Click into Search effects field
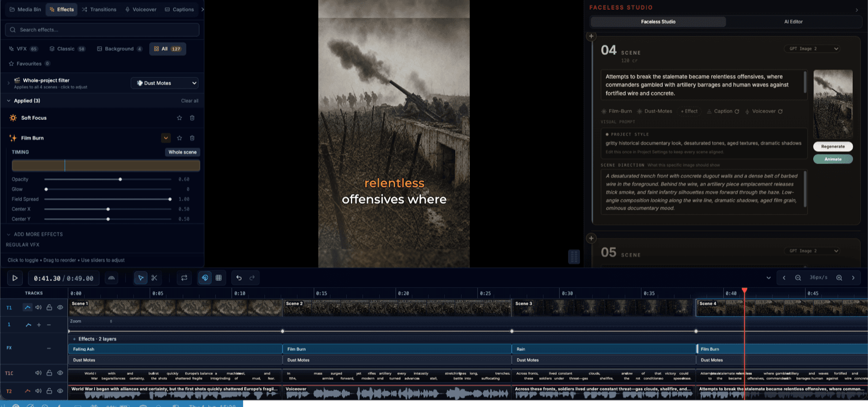This screenshot has width=868, height=407. [x=102, y=30]
